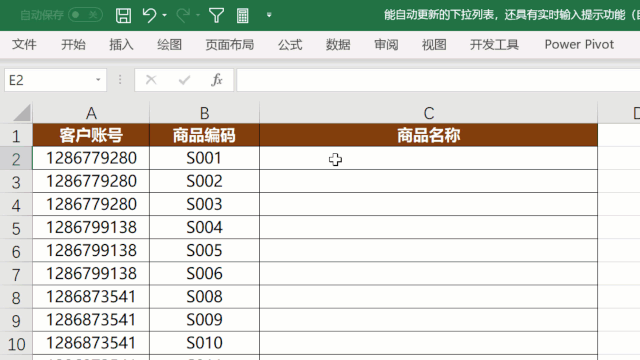This screenshot has height=360, width=640.
Task: Click cell A5 containing 1286799138
Action: pyautogui.click(x=91, y=227)
